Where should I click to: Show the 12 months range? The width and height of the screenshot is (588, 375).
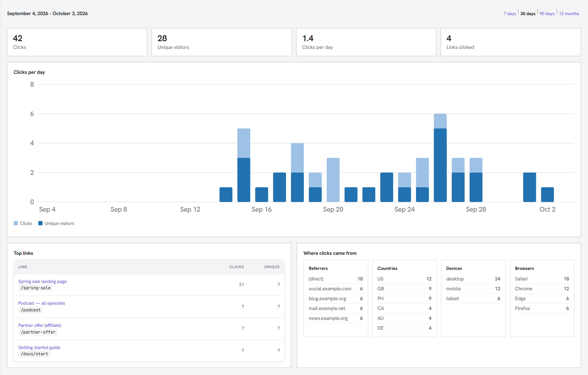(569, 14)
